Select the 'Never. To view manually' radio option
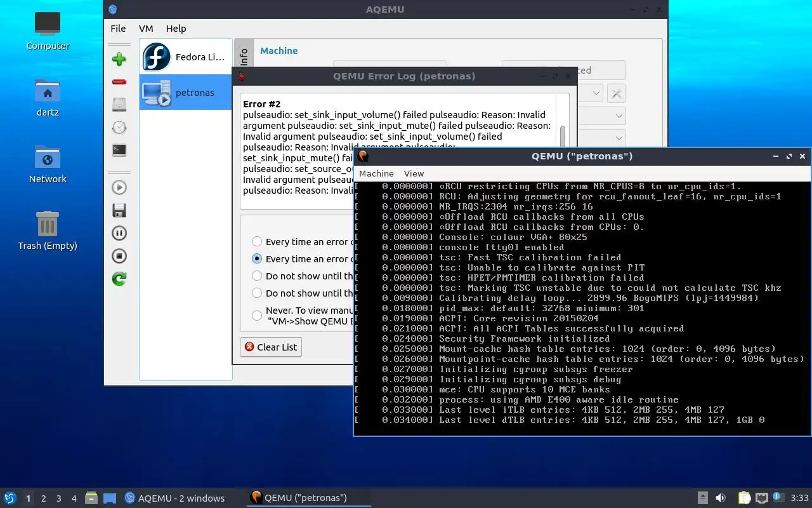 [x=257, y=315]
